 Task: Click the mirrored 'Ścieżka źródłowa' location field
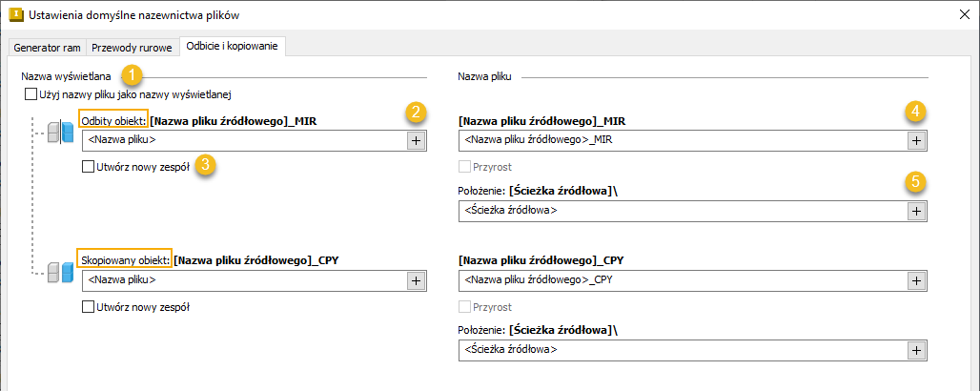point(681,210)
